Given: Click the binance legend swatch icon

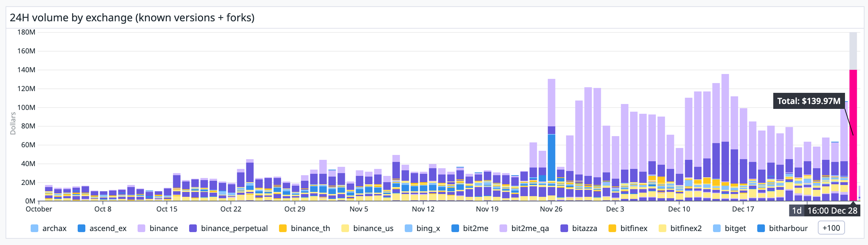Looking at the screenshot, I should pos(141,228).
